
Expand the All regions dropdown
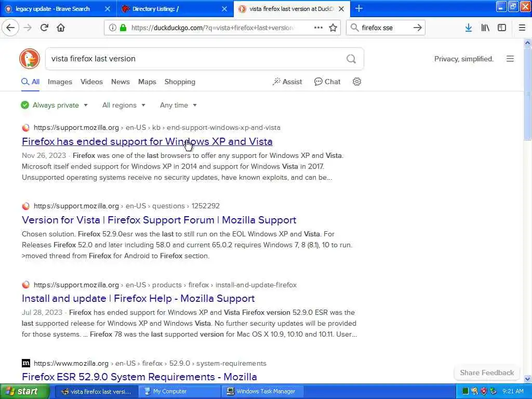[x=124, y=105]
